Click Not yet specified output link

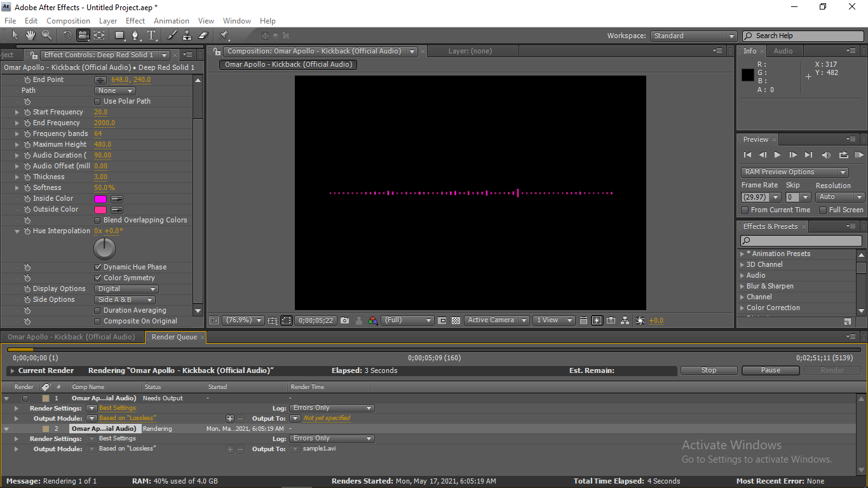coord(327,419)
